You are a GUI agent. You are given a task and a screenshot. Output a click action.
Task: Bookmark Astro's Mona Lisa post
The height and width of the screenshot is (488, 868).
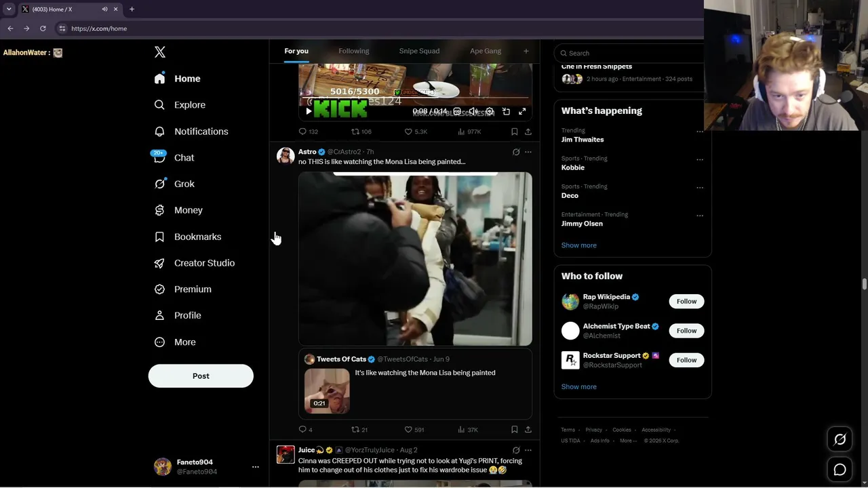515,430
